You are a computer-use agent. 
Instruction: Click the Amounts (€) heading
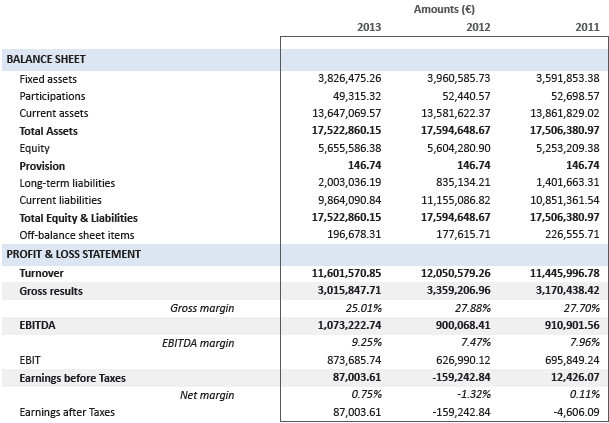444,8
